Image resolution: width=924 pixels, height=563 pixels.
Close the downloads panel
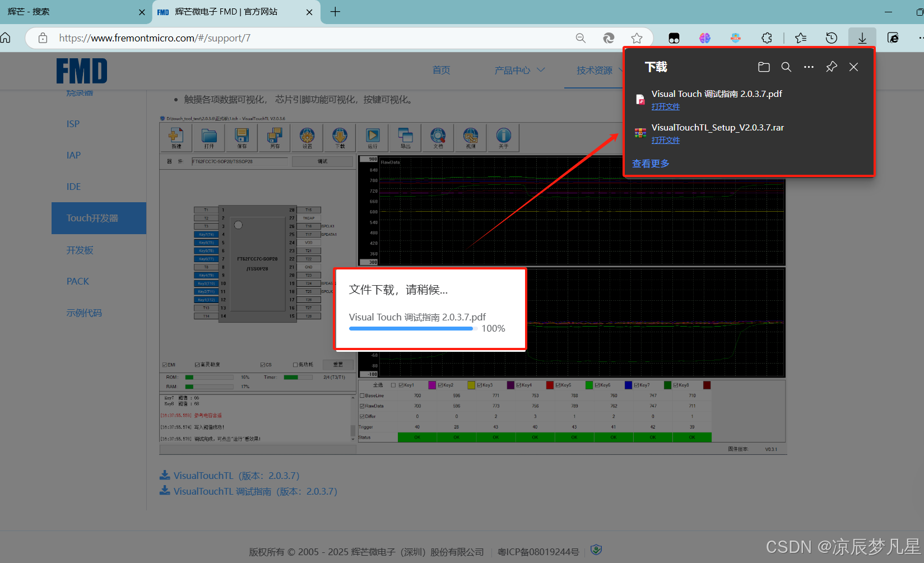[853, 67]
